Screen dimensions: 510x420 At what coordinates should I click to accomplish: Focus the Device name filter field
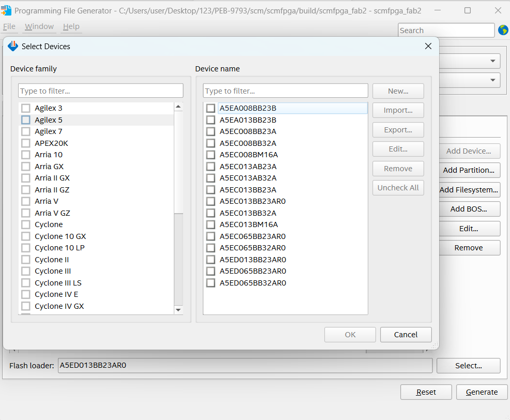[285, 91]
